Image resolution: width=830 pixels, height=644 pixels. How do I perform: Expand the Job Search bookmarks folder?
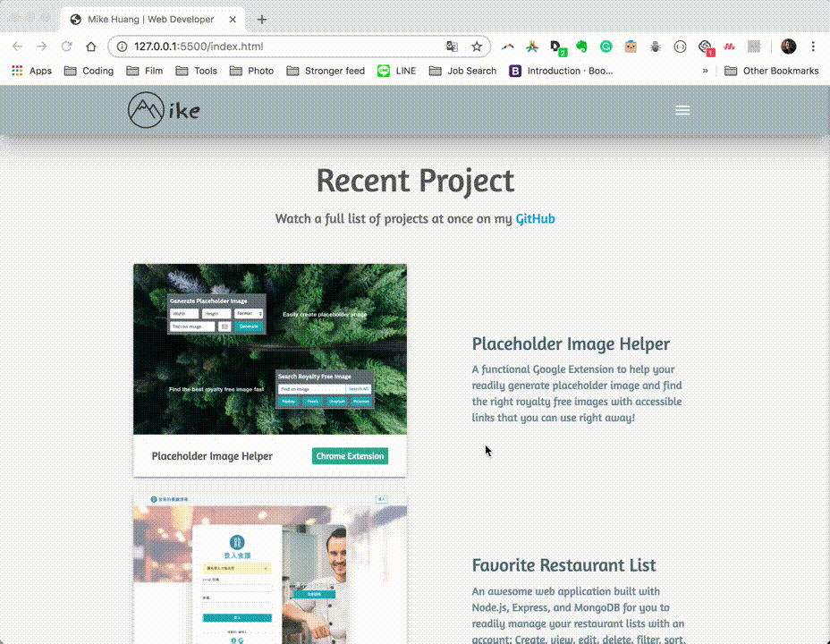click(x=462, y=71)
